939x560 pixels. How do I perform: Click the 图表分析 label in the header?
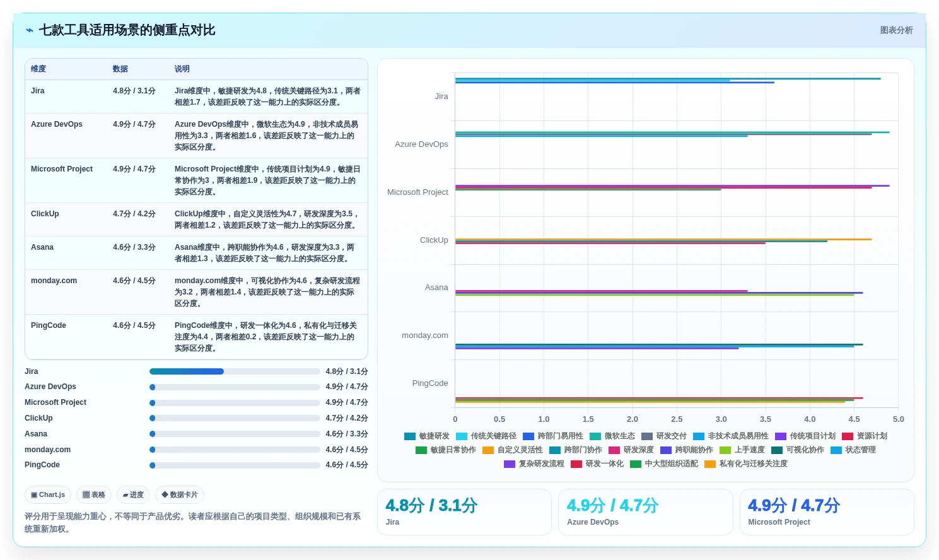(x=896, y=30)
